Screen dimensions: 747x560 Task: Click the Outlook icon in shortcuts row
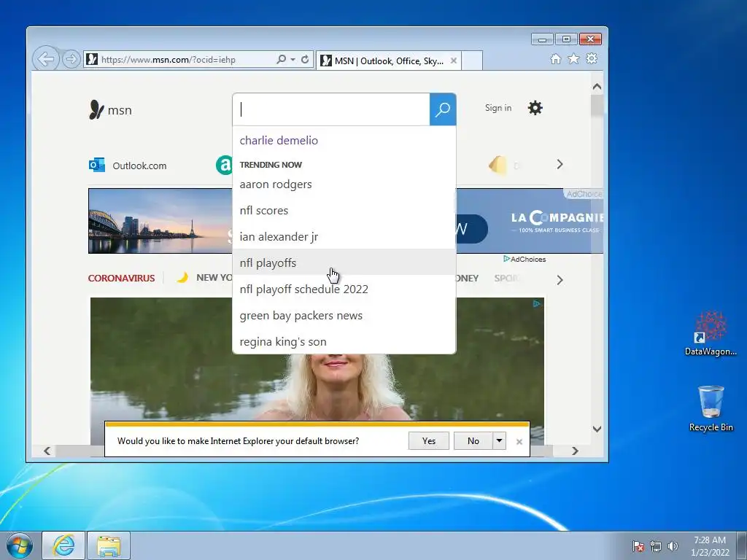97,165
